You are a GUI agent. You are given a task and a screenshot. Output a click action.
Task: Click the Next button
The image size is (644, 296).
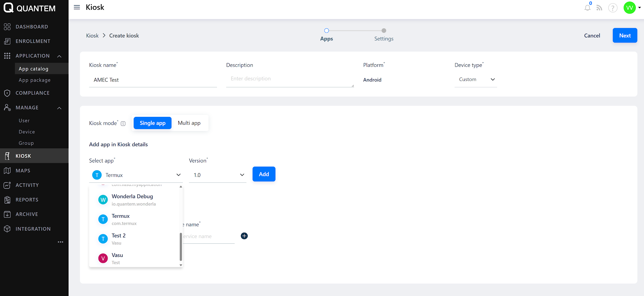(x=625, y=36)
